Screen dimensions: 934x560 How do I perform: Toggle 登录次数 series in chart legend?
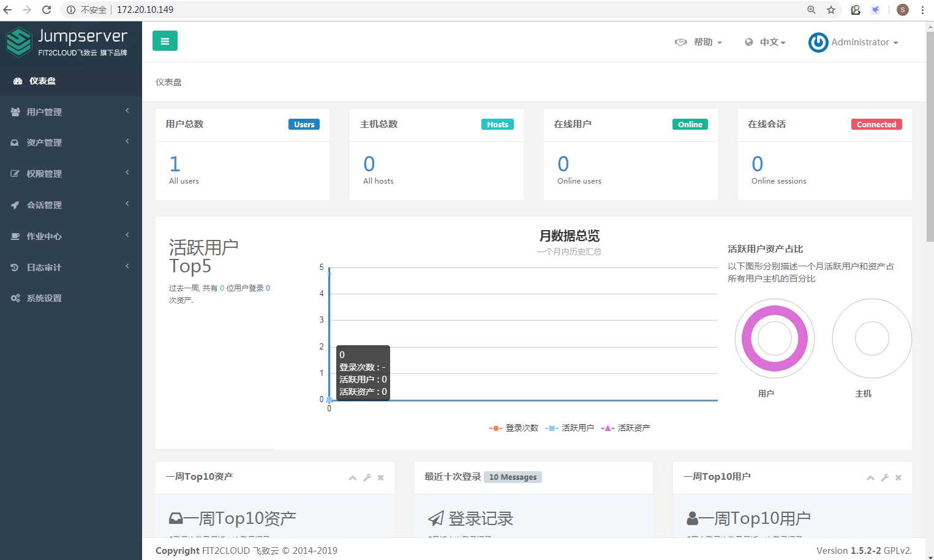pos(513,428)
